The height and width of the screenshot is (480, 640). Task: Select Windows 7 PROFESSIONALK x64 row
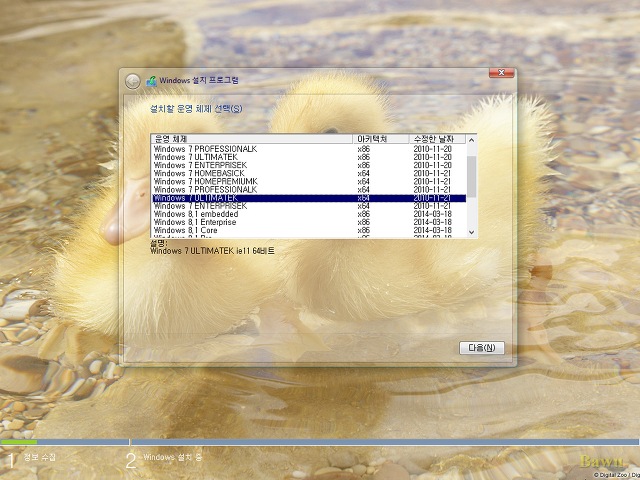click(309, 190)
